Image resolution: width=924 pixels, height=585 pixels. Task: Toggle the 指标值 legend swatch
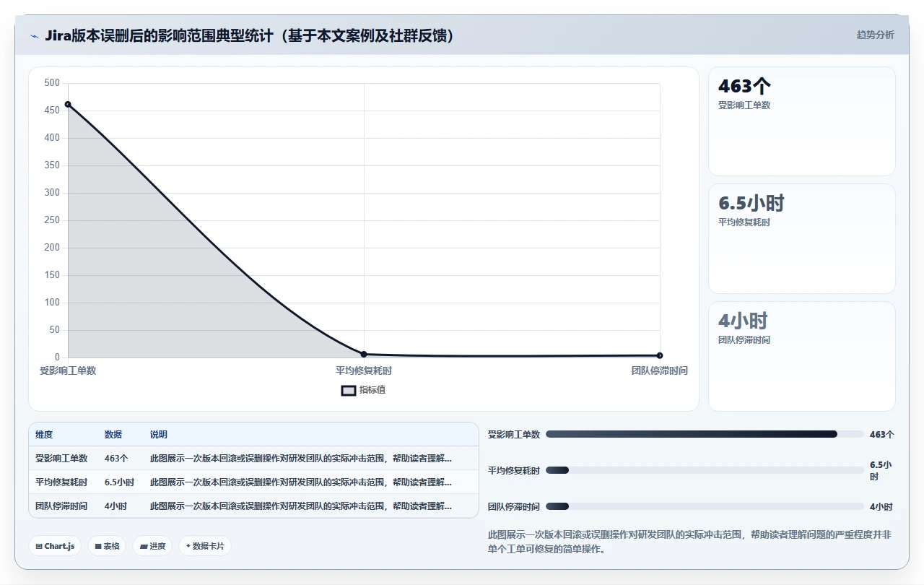click(x=349, y=391)
